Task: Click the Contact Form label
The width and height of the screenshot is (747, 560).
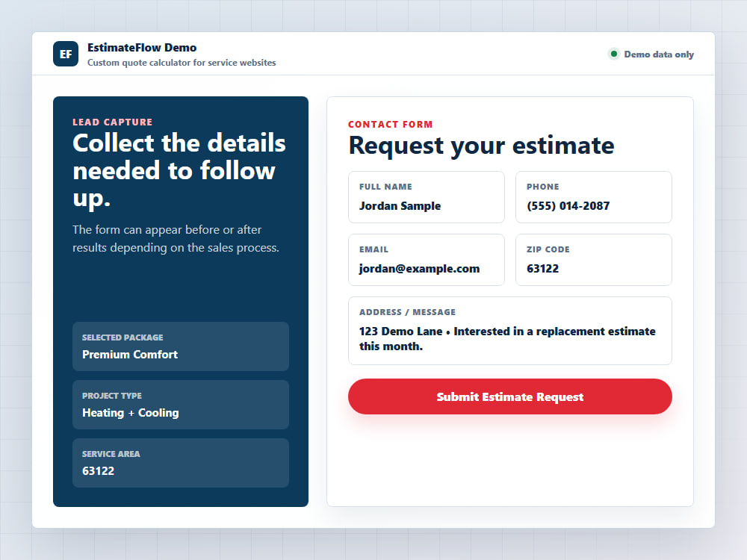Action: pos(390,124)
